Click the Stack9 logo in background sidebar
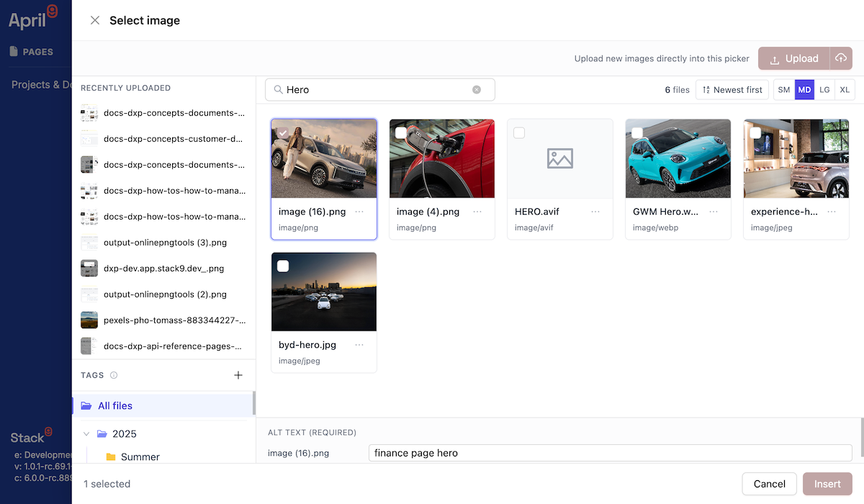Image resolution: width=864 pixels, height=504 pixels. tap(32, 436)
